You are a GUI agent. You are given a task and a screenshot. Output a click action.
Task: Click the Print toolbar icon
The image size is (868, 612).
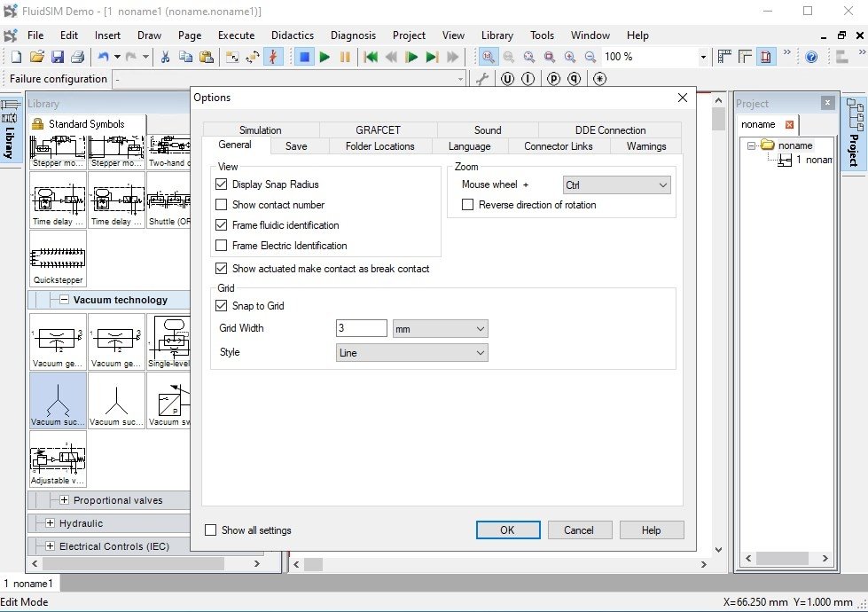click(77, 57)
